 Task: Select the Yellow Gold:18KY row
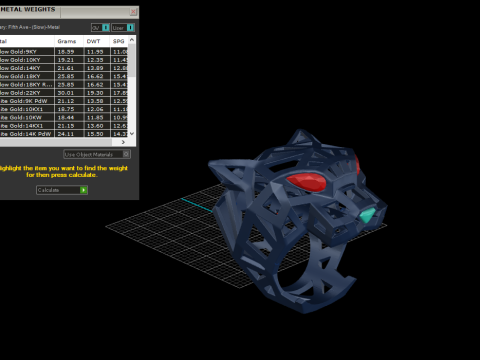pos(64,76)
